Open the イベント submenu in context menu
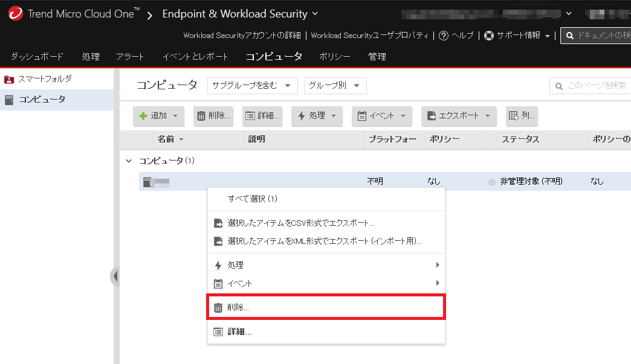The image size is (631, 364). 326,284
